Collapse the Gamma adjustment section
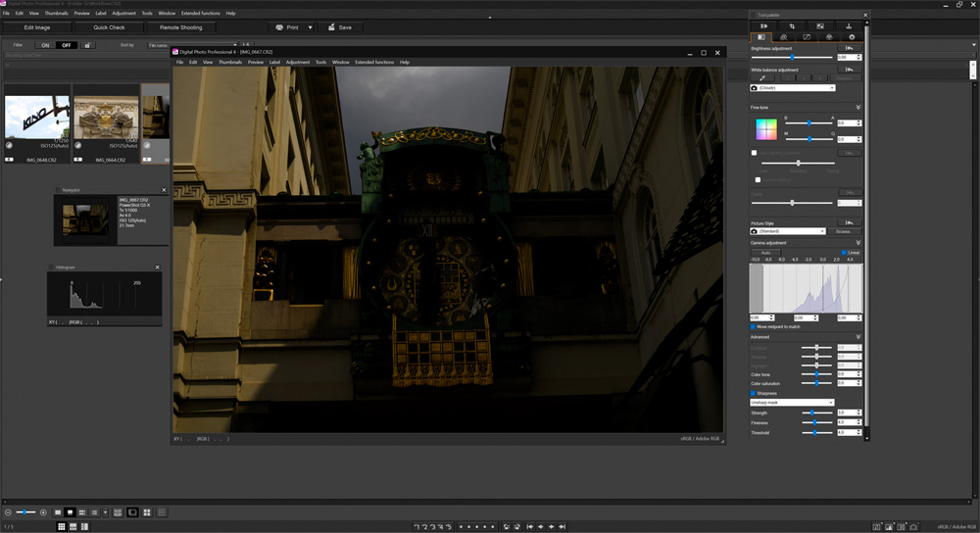Image resolution: width=980 pixels, height=533 pixels. tap(858, 242)
